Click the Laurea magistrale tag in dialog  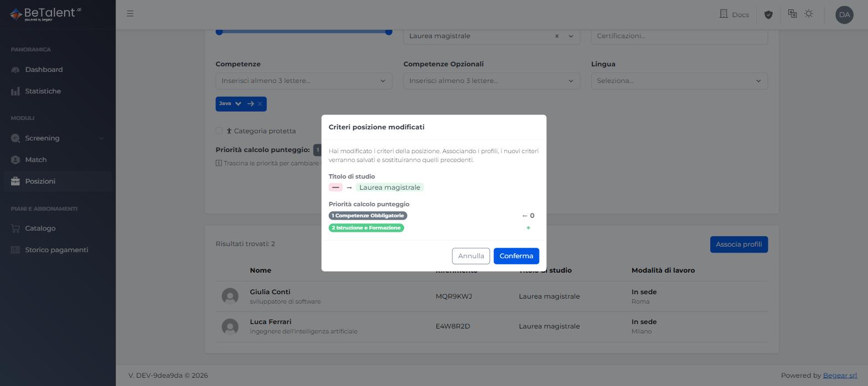tap(390, 187)
